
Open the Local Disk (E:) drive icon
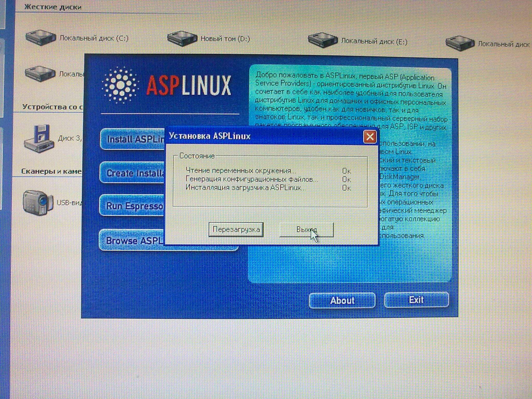tap(323, 41)
